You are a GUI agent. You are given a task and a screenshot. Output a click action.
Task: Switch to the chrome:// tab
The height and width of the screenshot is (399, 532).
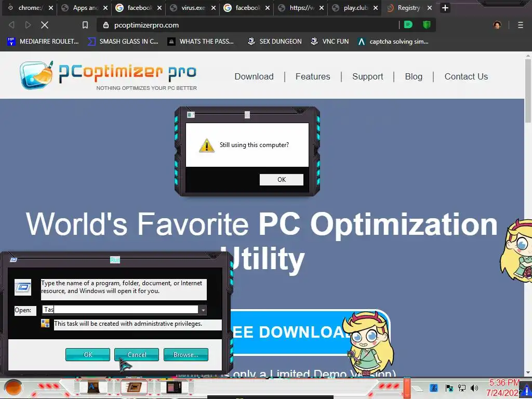(x=25, y=8)
